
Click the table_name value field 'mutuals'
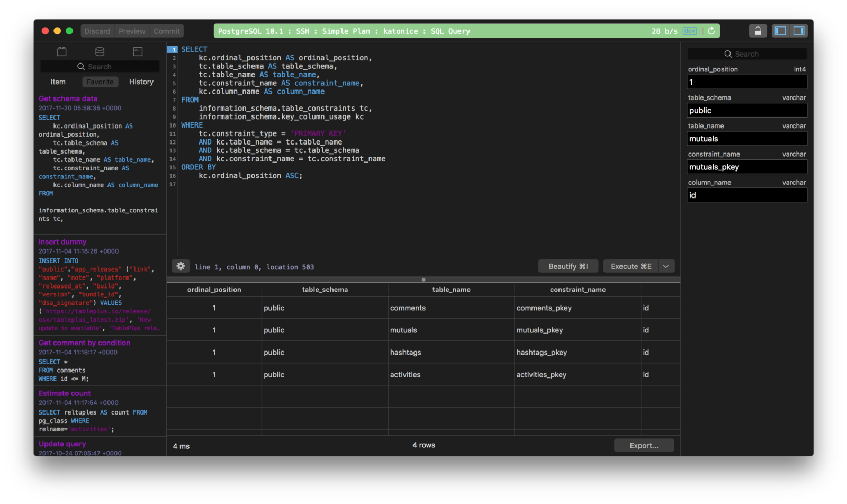coord(746,139)
